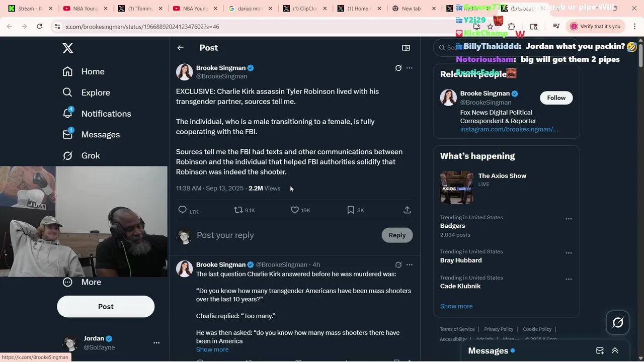This screenshot has height=362, width=644.
Task: Click share icon on main post
Action: point(407,210)
